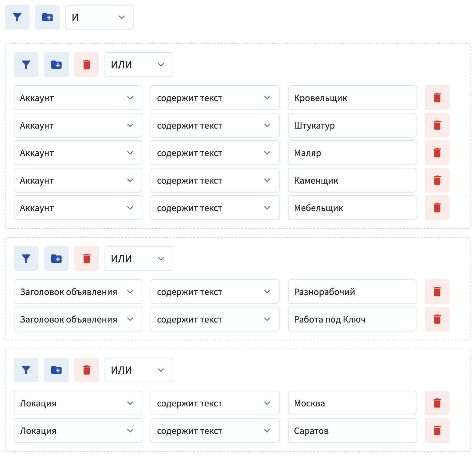The image size is (476, 458).
Task: Remove the Саратов filter row
Action: [437, 430]
